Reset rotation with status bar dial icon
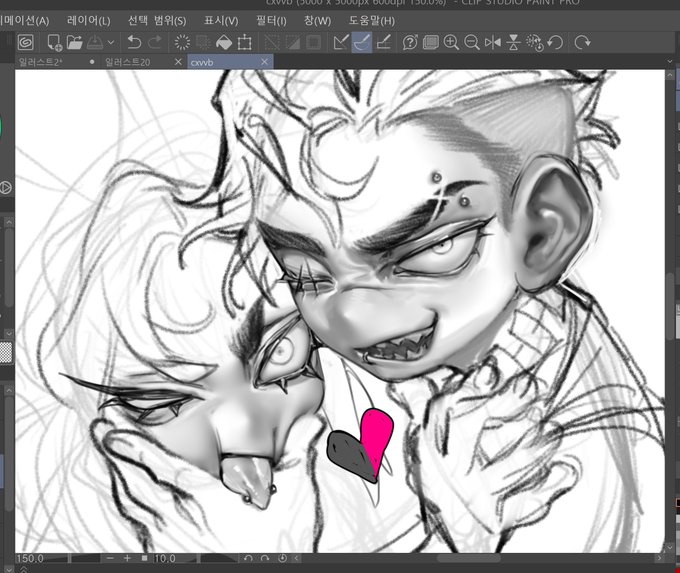This screenshot has width=680, height=573. [282, 558]
